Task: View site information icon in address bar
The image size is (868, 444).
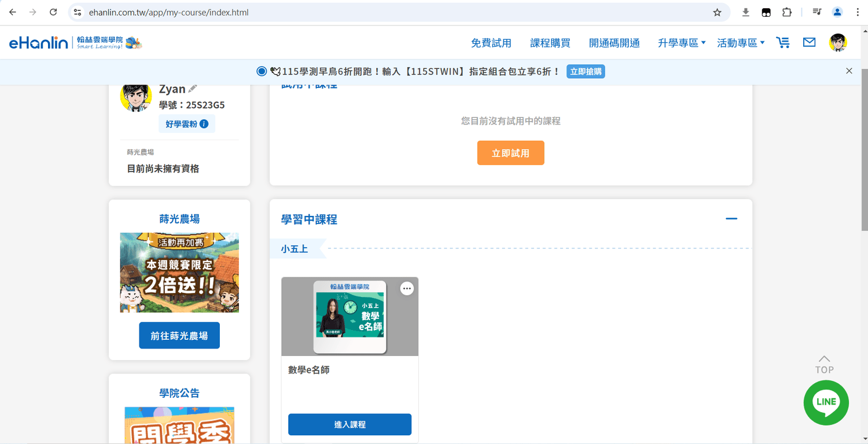Action: tap(78, 12)
